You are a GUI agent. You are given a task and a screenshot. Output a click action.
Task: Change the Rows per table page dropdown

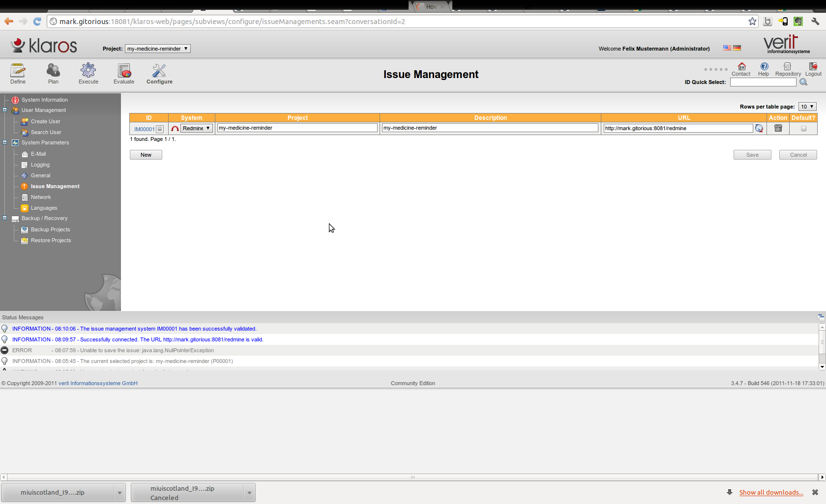pos(807,107)
